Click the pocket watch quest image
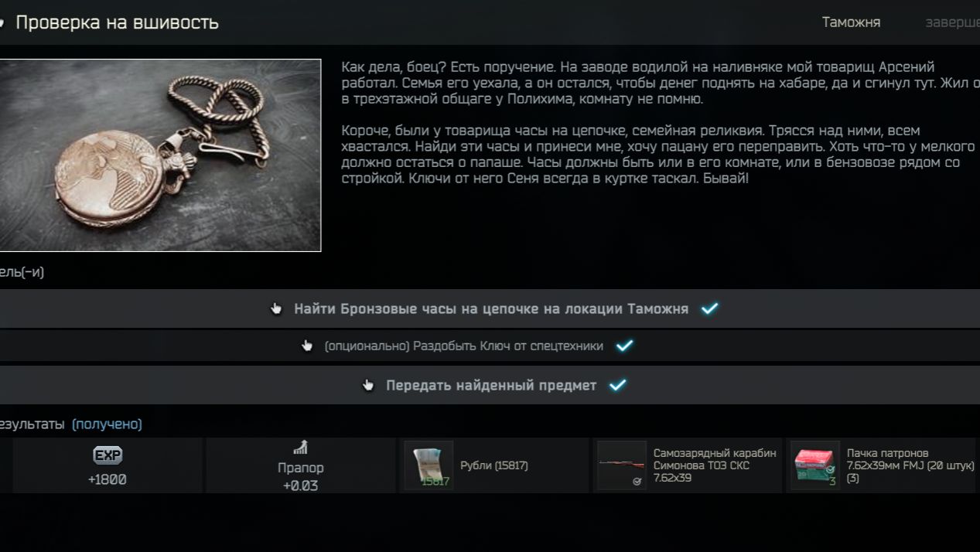 [159, 155]
